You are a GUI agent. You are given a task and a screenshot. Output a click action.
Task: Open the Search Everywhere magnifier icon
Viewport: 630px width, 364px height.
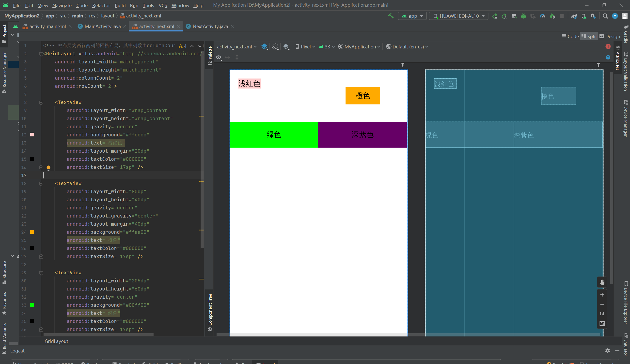tap(605, 16)
